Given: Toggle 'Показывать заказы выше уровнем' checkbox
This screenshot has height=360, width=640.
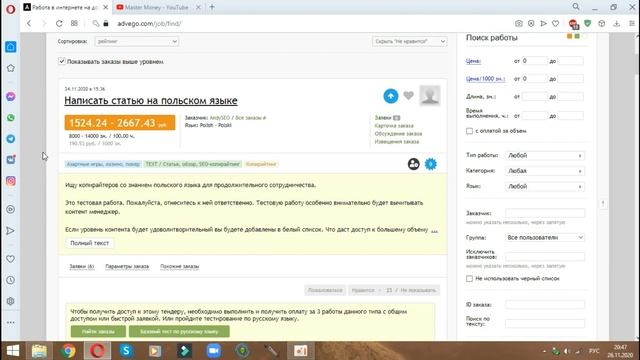Looking at the screenshot, I should tap(62, 61).
